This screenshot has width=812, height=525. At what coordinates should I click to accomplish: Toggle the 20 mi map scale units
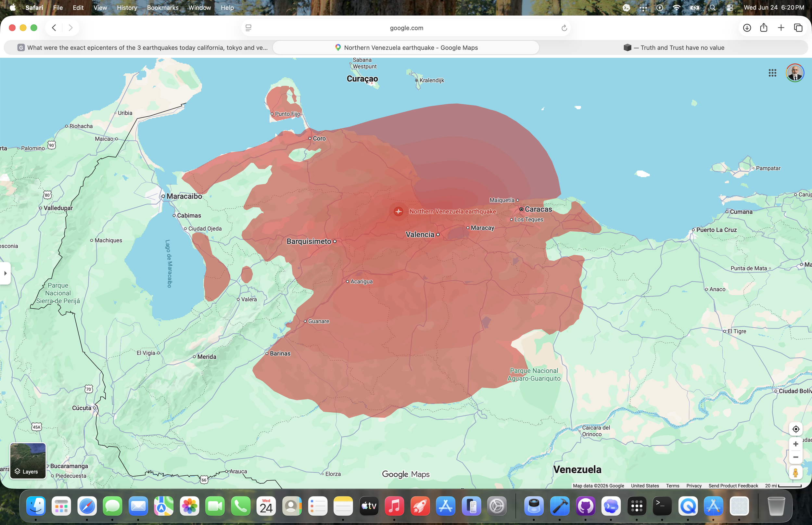point(783,486)
